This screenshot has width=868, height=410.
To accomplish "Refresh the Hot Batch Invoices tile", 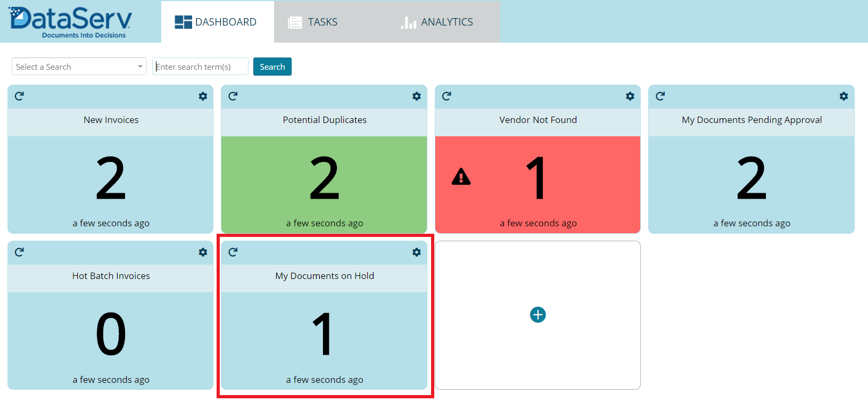I will pos(19,252).
